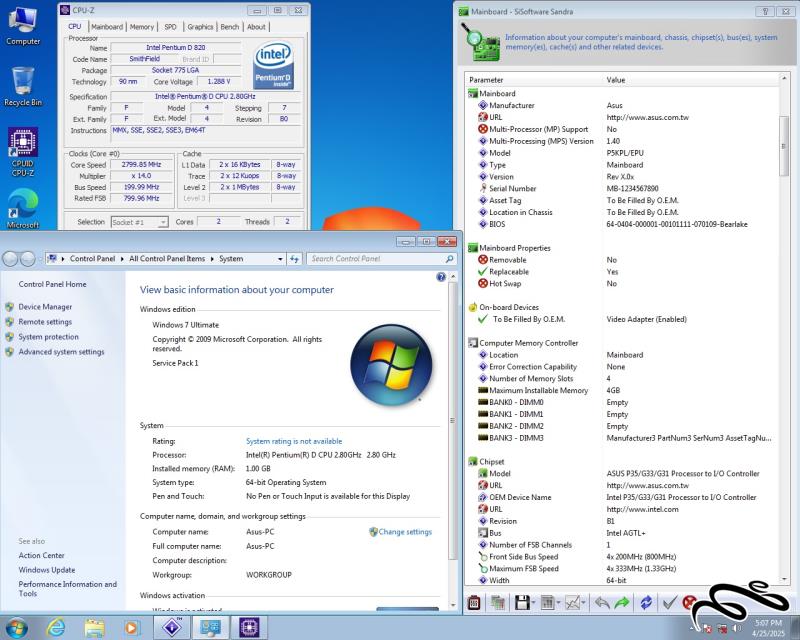The height and width of the screenshot is (640, 800).
Task: Open the Bench tab in CPU-Z
Action: (230, 27)
